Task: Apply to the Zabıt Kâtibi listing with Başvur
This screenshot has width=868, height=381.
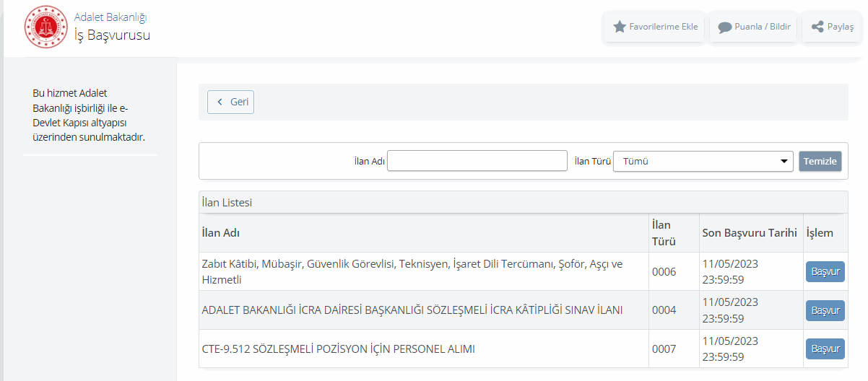Action: click(825, 272)
